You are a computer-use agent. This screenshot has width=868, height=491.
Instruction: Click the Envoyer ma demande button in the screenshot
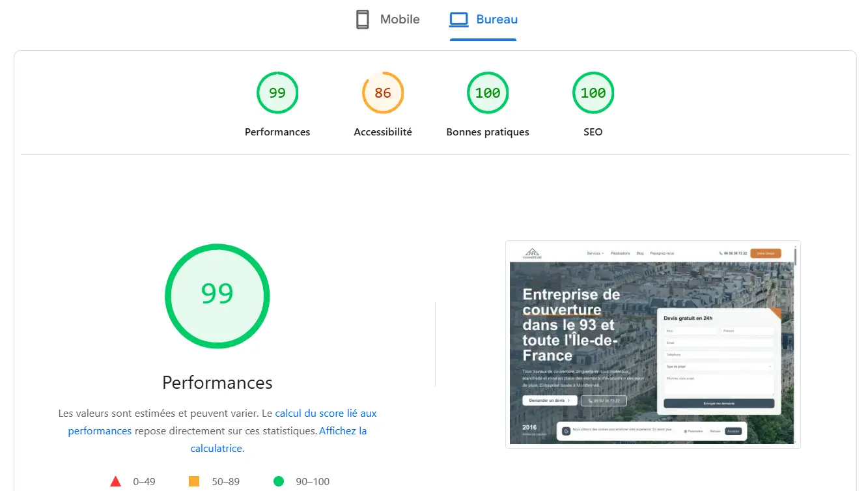[x=719, y=404]
